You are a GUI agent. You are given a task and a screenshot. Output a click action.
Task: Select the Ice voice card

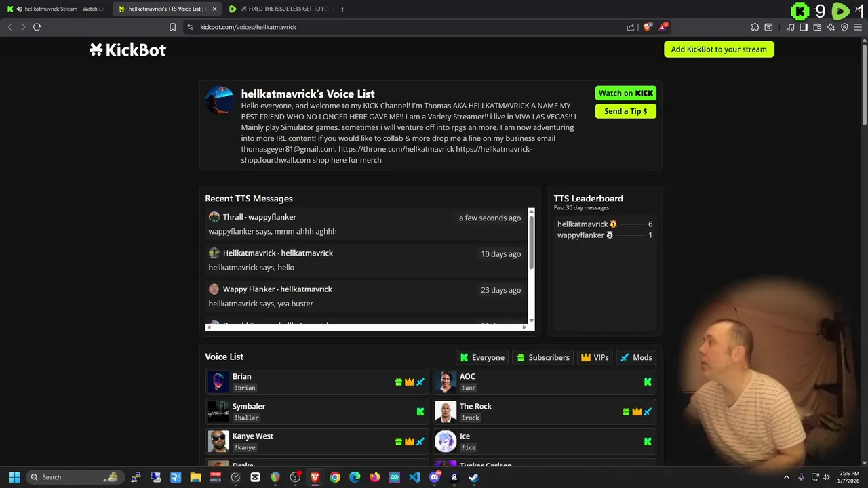coord(545,441)
